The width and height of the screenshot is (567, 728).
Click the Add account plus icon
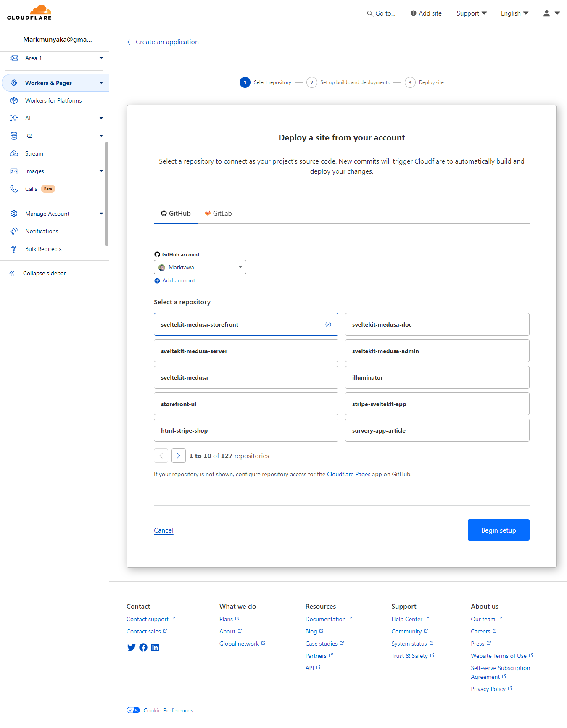pyautogui.click(x=157, y=281)
